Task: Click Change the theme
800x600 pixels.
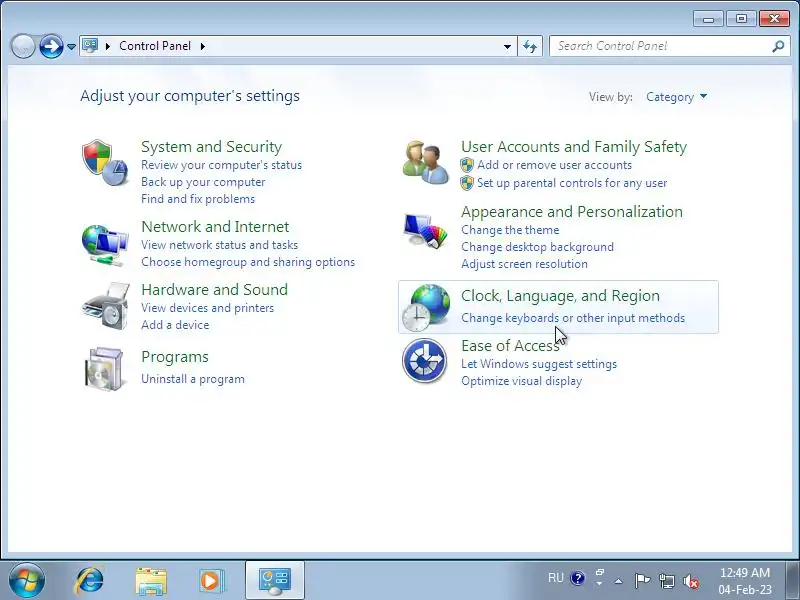Action: (510, 230)
